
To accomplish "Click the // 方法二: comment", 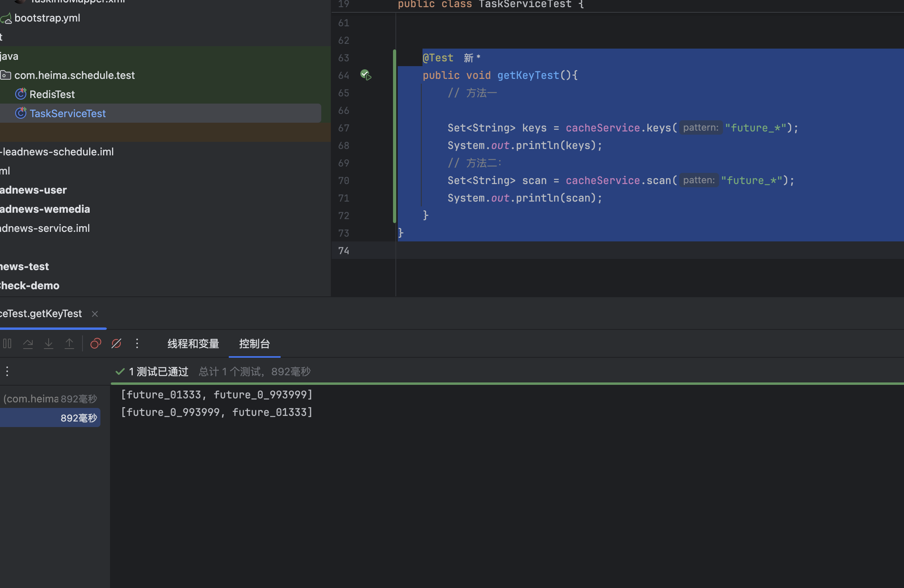I will [475, 163].
